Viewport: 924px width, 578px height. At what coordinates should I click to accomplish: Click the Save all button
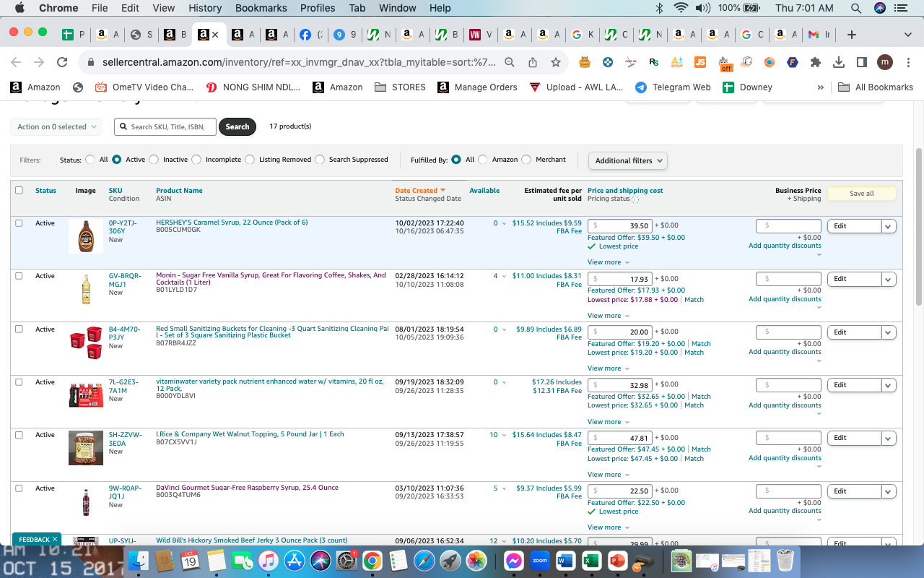[x=861, y=194]
